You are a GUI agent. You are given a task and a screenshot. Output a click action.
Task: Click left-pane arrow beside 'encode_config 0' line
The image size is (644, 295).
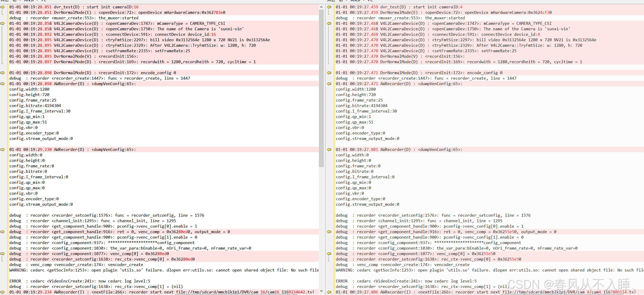[x=3, y=73]
